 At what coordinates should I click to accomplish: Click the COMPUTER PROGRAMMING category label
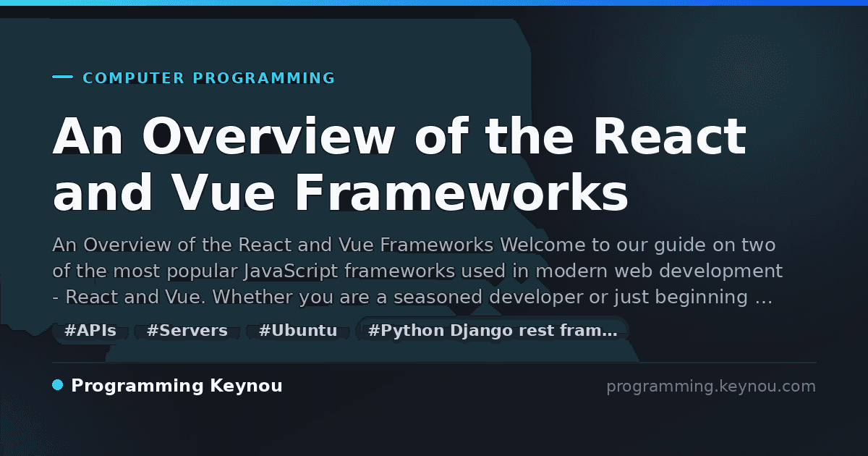click(x=209, y=78)
